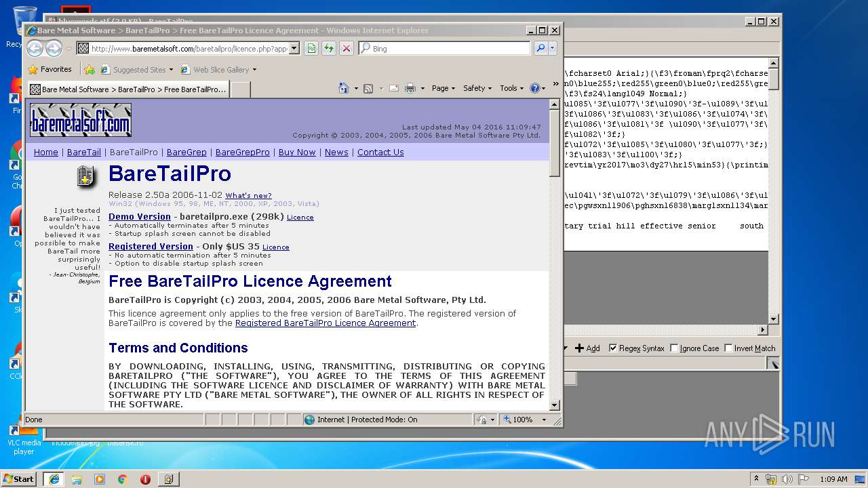Click the Licence link beside Registered Version
This screenshot has height=488, width=868.
pyautogui.click(x=276, y=247)
